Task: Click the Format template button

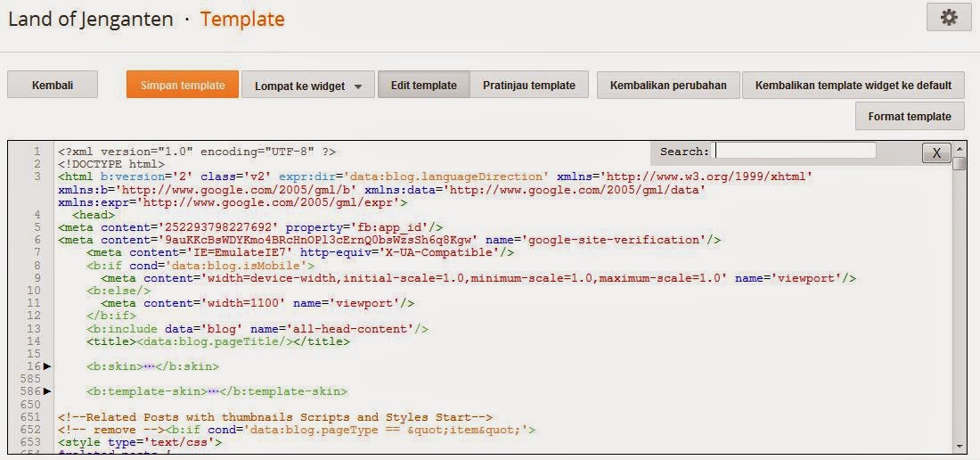Action: (x=910, y=116)
